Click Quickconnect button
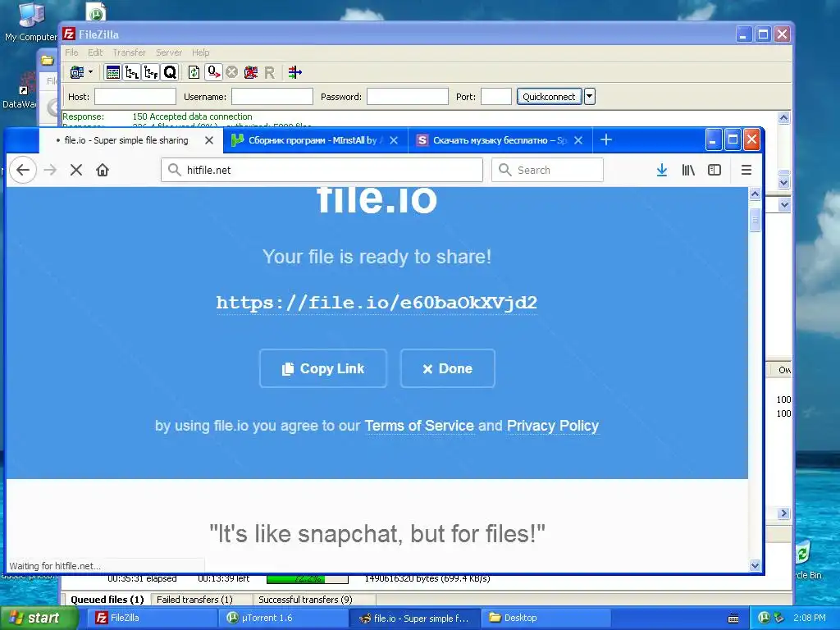Screen dimensions: 840x630 549,97
